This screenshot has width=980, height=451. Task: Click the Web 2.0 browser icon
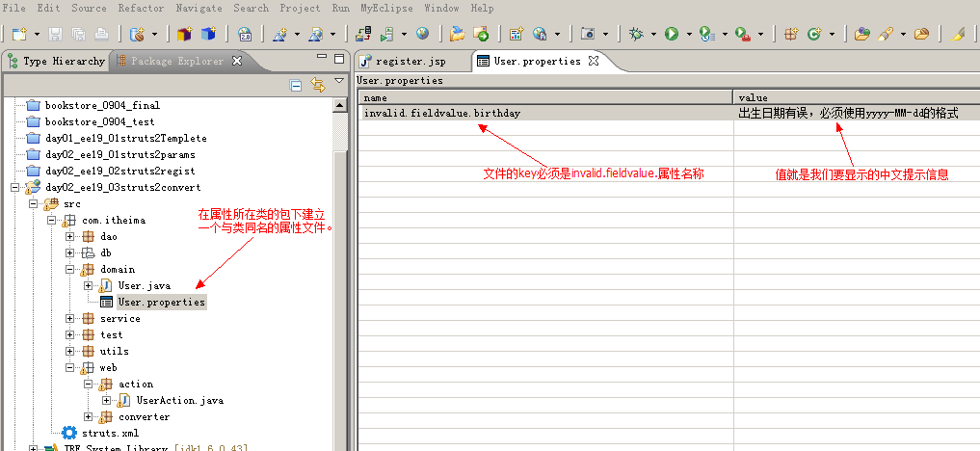(245, 34)
